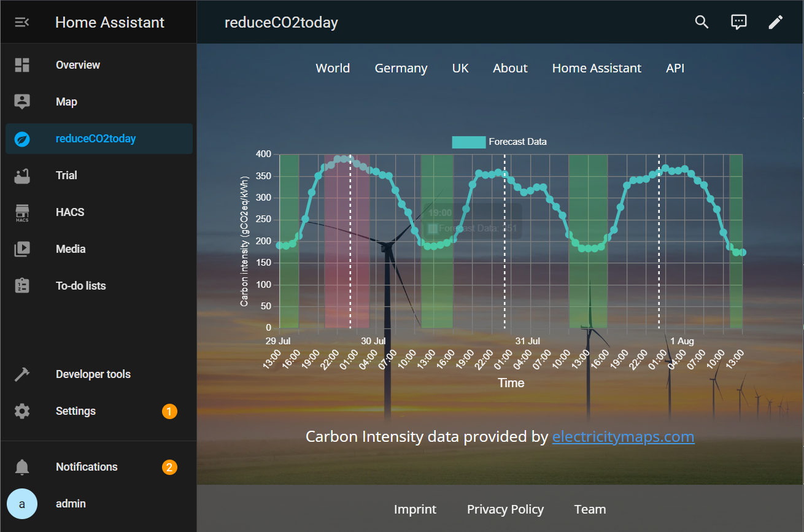Click the admin user avatar

[22, 504]
